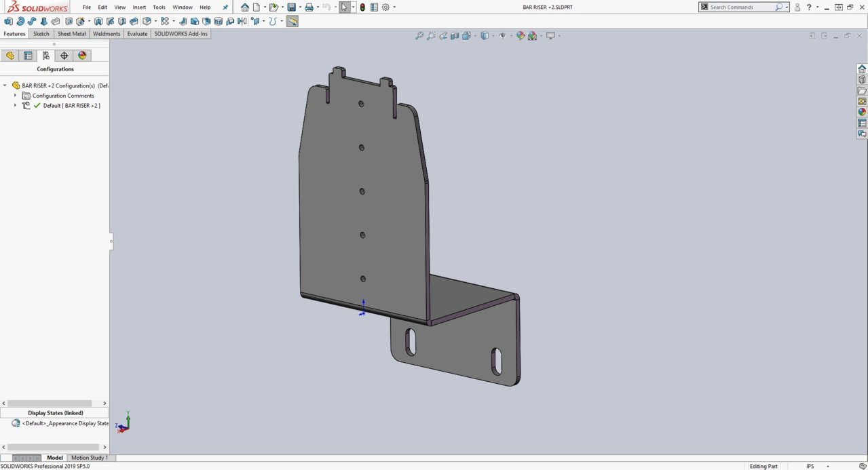Open the Tools menu
The image size is (868, 470).
[x=159, y=7]
